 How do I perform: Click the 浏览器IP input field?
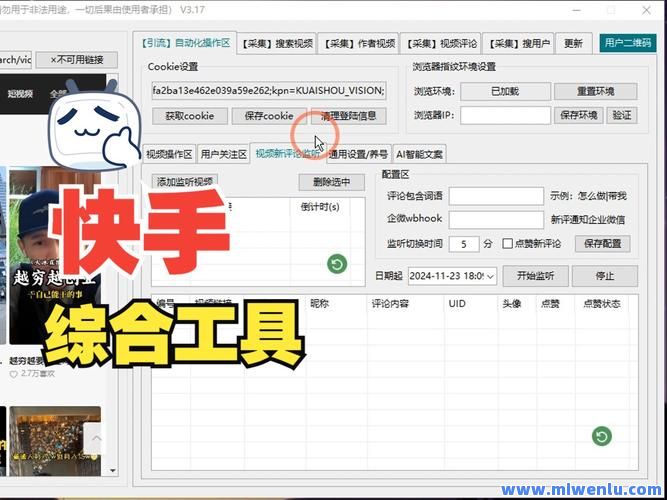(505, 115)
